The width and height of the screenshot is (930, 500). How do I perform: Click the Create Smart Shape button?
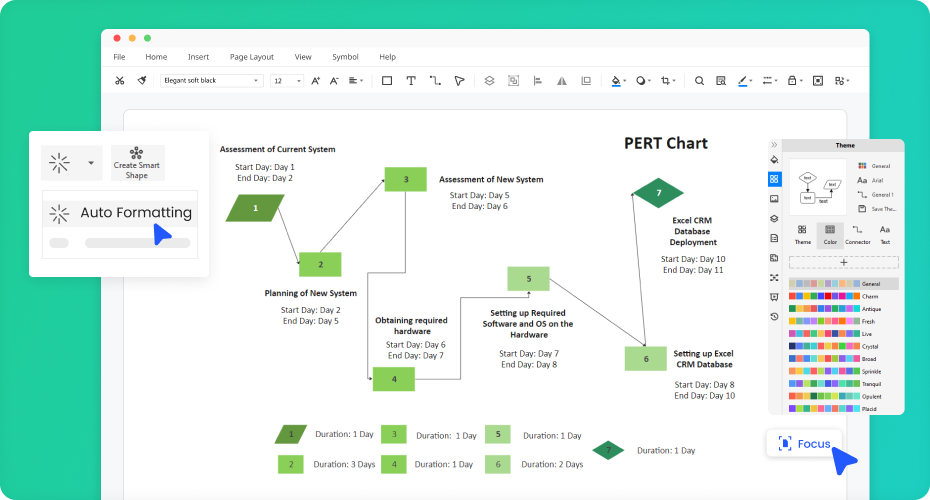coord(137,162)
